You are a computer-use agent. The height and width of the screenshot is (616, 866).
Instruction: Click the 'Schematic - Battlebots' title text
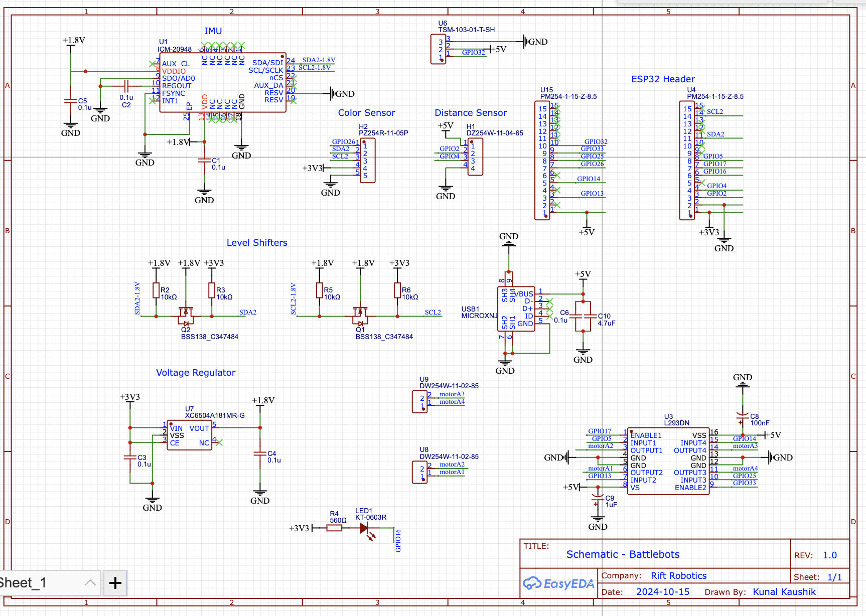[623, 554]
